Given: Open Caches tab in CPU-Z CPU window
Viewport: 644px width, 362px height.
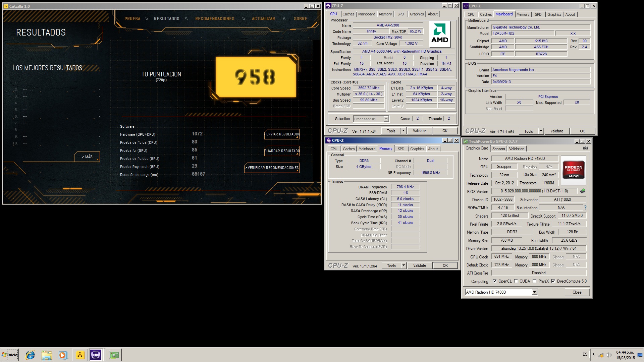Looking at the screenshot, I should [x=348, y=14].
